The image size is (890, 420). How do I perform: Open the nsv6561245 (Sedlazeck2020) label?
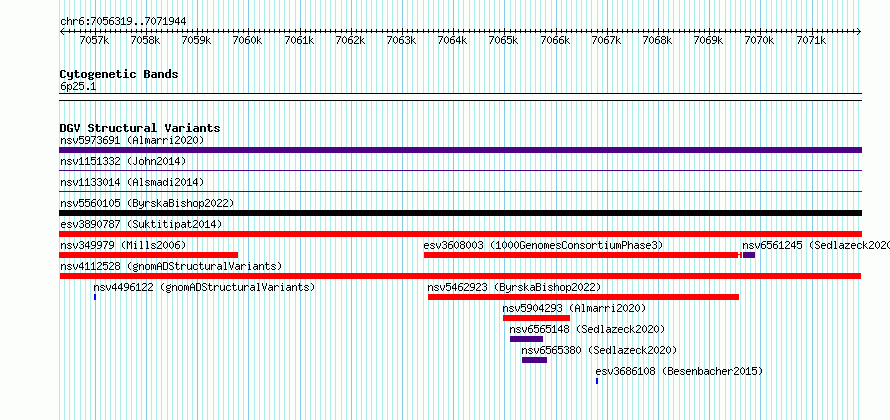click(816, 245)
